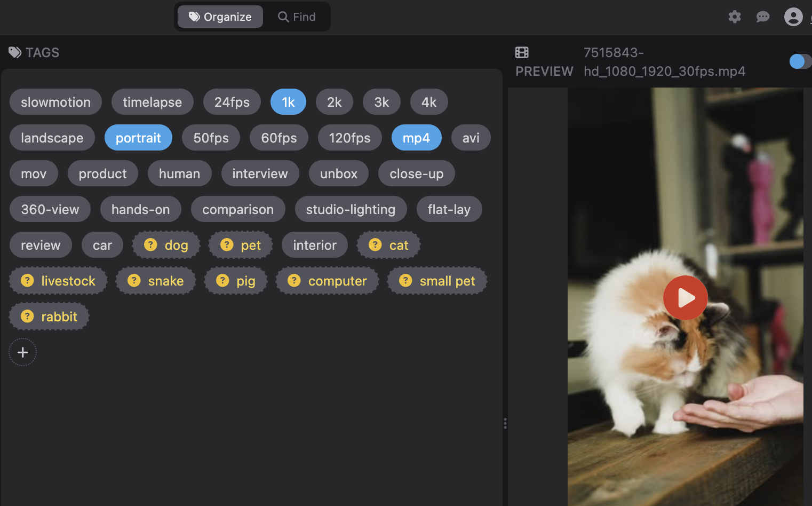Switch to the Find tab
This screenshot has width=812, height=506.
(x=297, y=17)
